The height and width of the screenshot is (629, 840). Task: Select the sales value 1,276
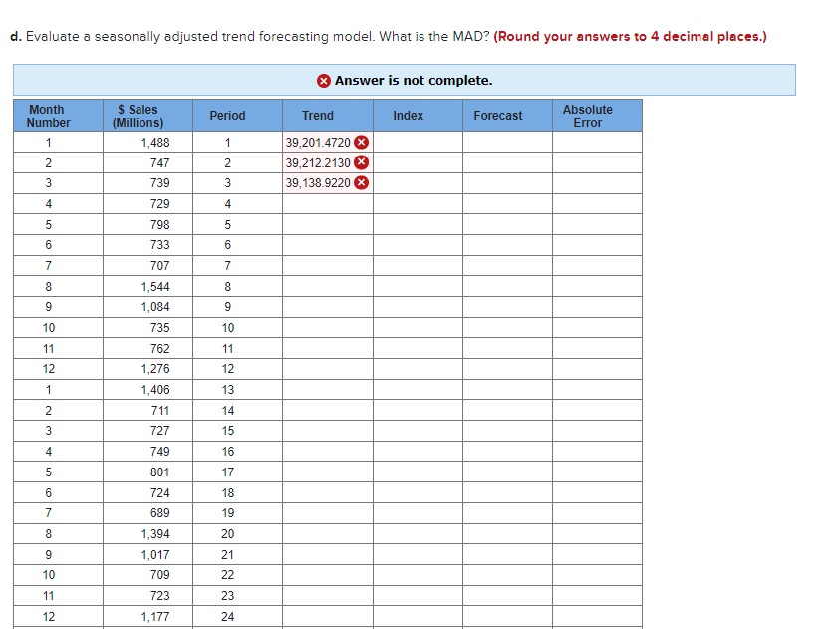(x=155, y=369)
